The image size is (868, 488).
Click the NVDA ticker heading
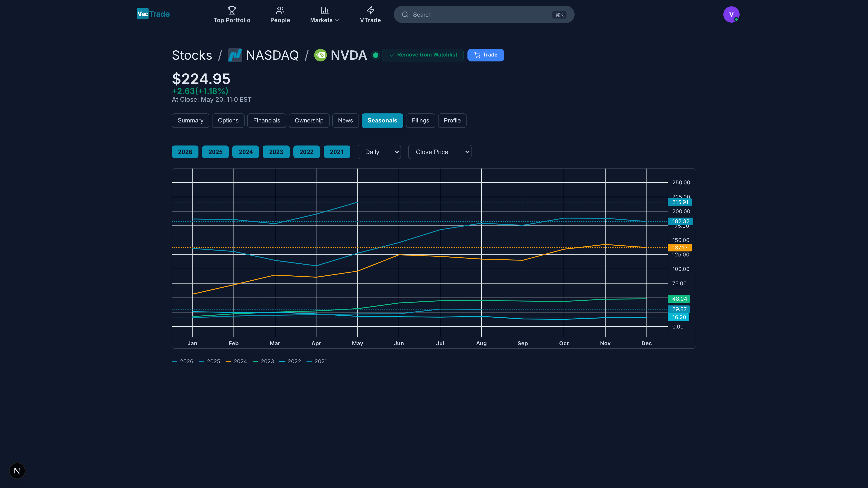(349, 55)
